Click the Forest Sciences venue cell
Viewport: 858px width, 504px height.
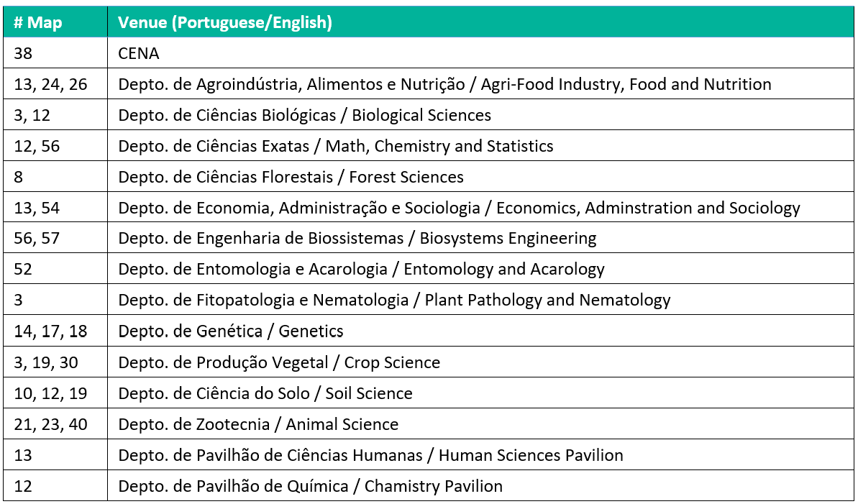point(291,178)
